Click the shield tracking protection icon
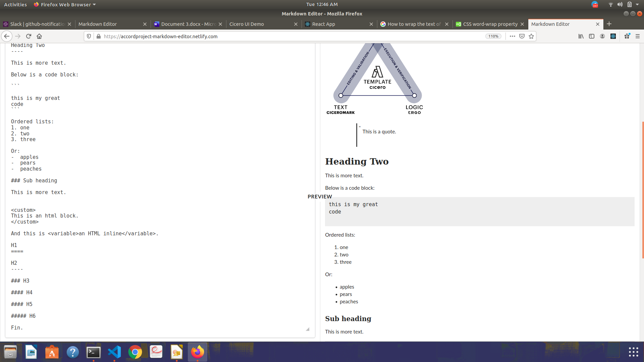The width and height of the screenshot is (644, 362). click(x=89, y=36)
